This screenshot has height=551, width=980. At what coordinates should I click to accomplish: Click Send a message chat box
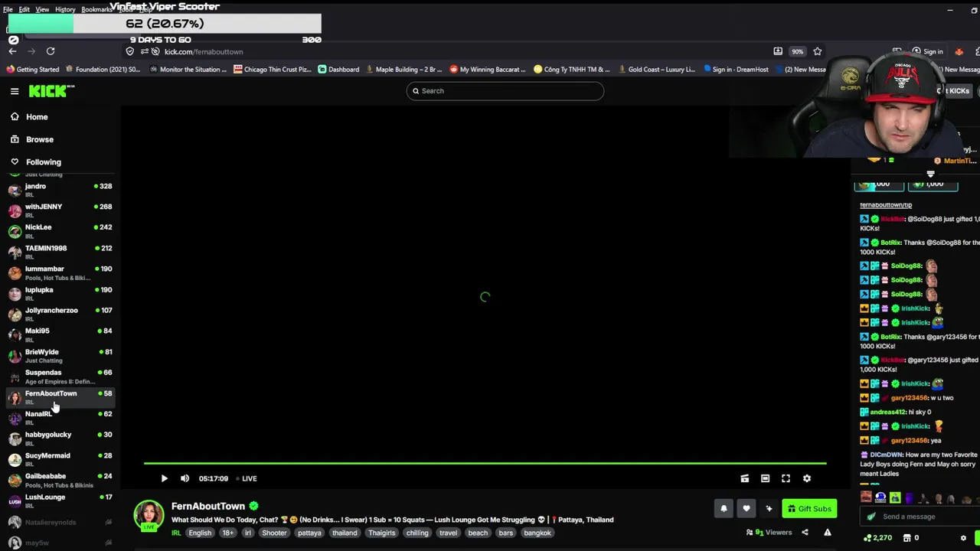tap(919, 517)
